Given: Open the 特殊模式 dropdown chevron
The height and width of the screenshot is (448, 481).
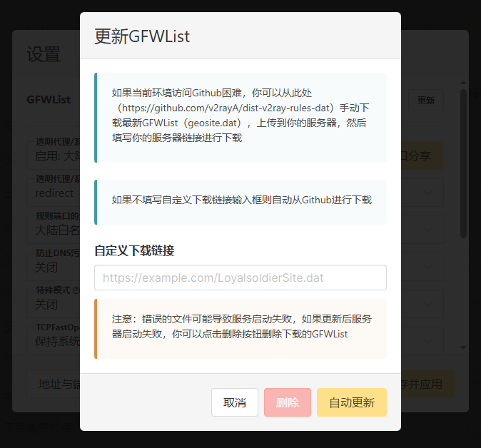Looking at the screenshot, I should pyautogui.click(x=428, y=305).
